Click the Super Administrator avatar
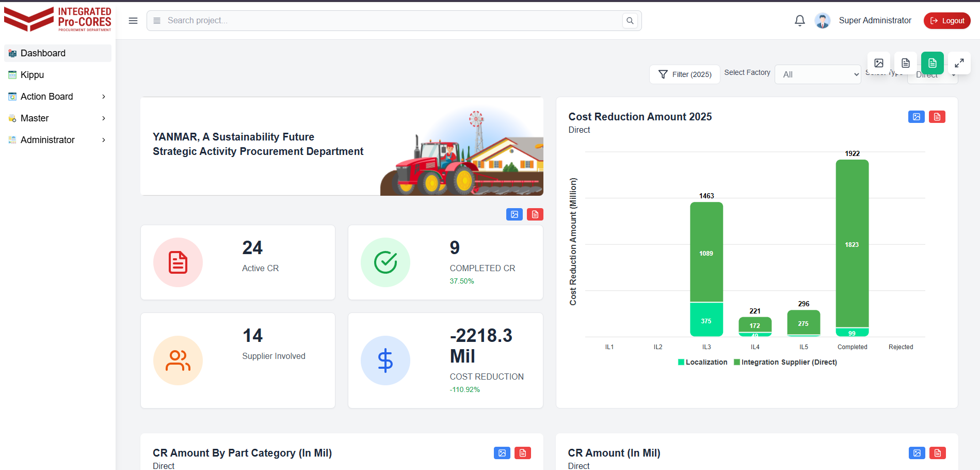The height and width of the screenshot is (470, 980). 823,21
